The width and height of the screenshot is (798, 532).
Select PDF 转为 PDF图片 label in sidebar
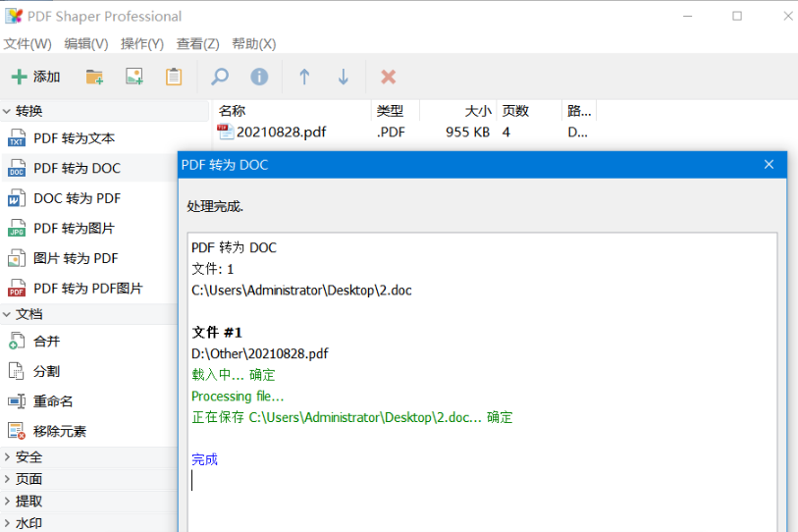pyautogui.click(x=88, y=289)
